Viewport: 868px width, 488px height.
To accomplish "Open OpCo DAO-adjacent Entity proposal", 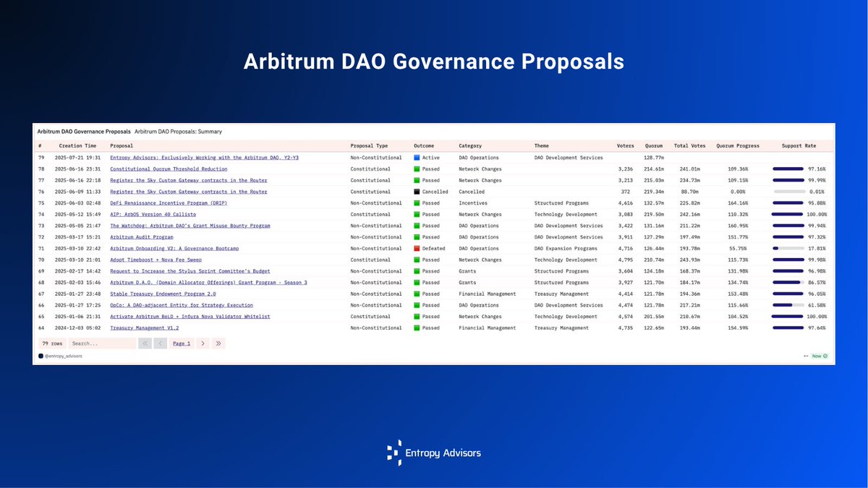I will (x=182, y=305).
